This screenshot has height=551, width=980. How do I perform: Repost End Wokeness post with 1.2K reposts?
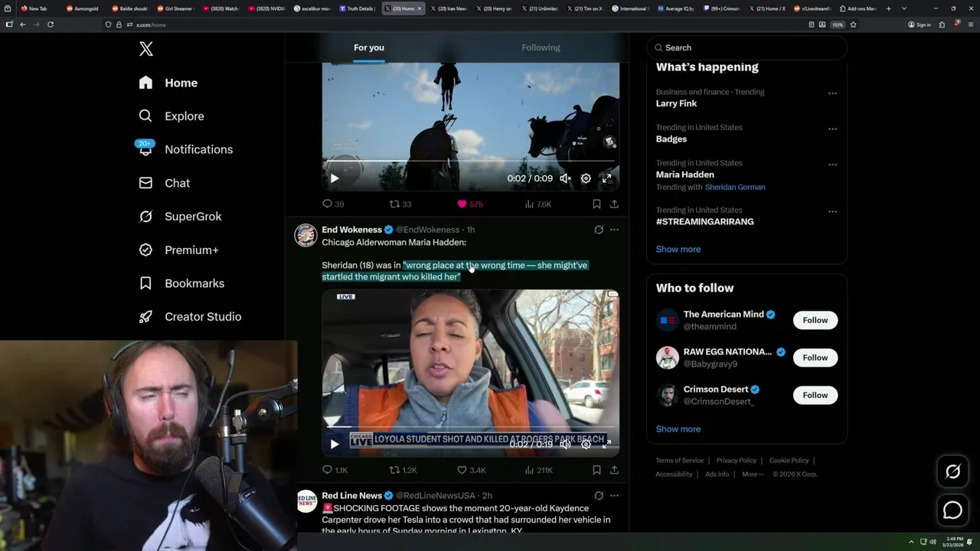click(403, 470)
